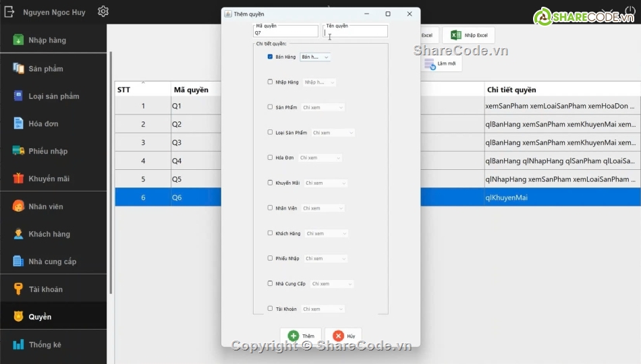Click the Khuyến mãi gift icon
Viewport: 641px width, 364px height.
[x=18, y=178]
